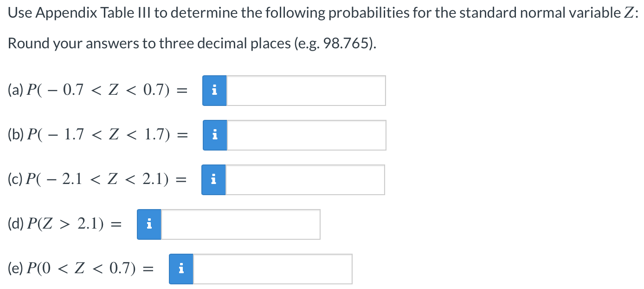This screenshot has width=644, height=289.
Task: Click the info icon for P(0 < Z < 0.7)
Action: click(x=181, y=269)
